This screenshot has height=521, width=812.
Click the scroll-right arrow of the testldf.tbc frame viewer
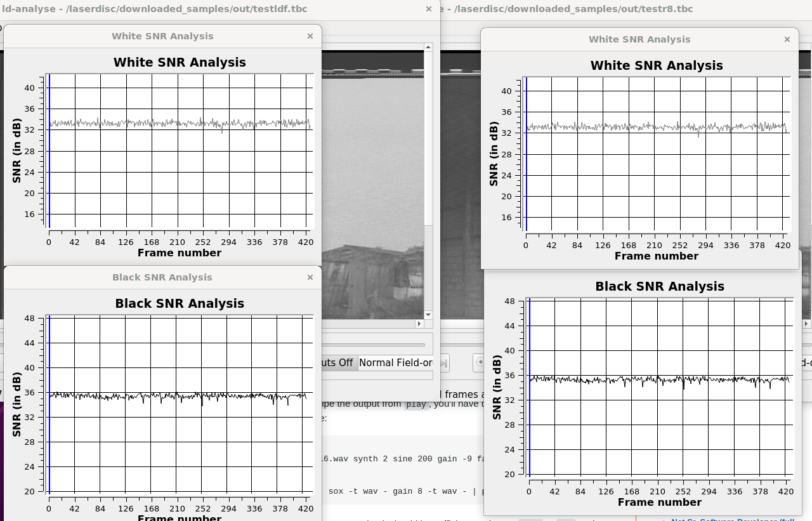pos(419,324)
